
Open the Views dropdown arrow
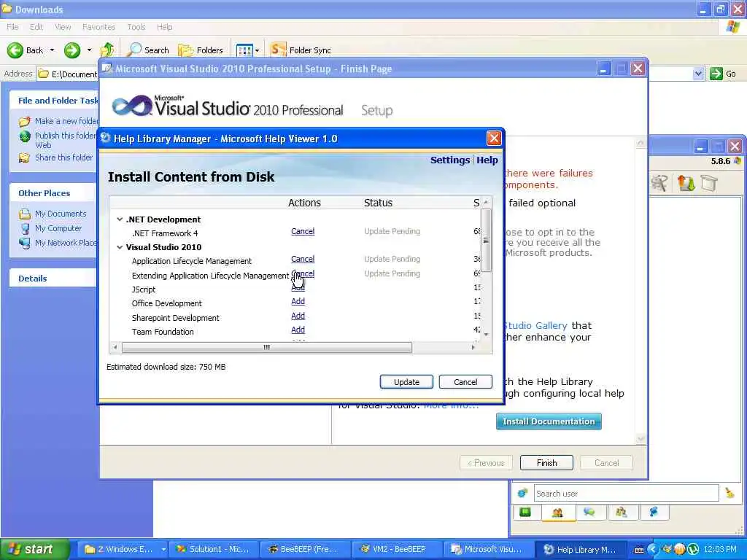pyautogui.click(x=258, y=50)
